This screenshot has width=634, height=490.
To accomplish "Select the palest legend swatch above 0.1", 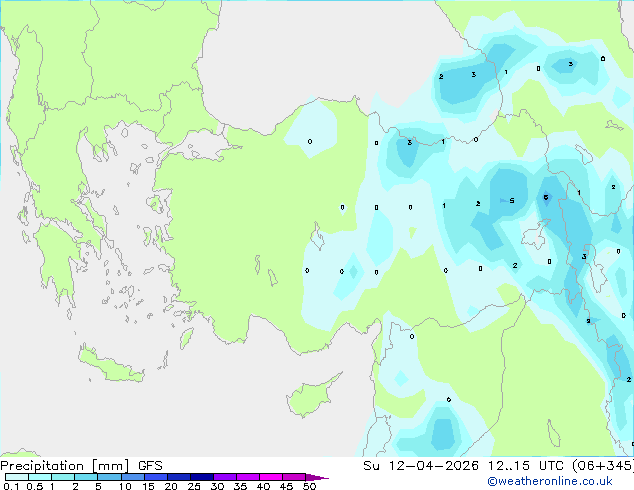I will point(17,477).
